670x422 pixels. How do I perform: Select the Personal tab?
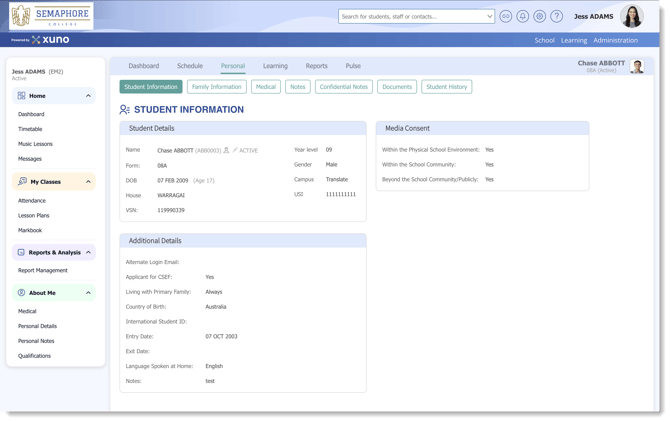[233, 66]
